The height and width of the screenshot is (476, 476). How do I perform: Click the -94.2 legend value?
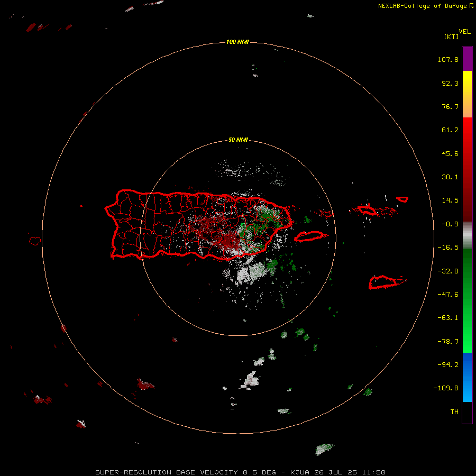coord(448,365)
